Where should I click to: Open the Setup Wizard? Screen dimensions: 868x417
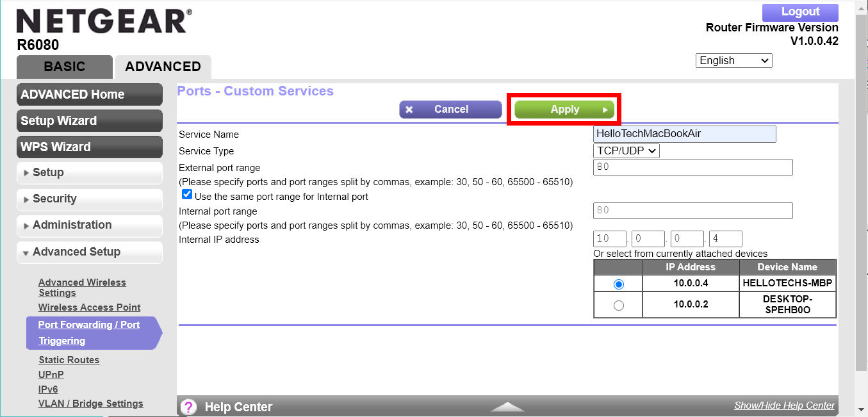pyautogui.click(x=90, y=121)
